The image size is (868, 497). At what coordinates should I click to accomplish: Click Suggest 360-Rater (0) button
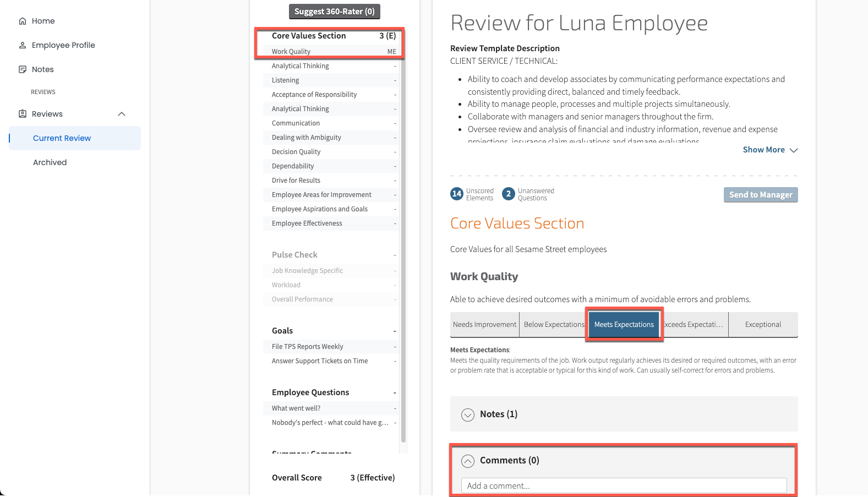tap(335, 12)
